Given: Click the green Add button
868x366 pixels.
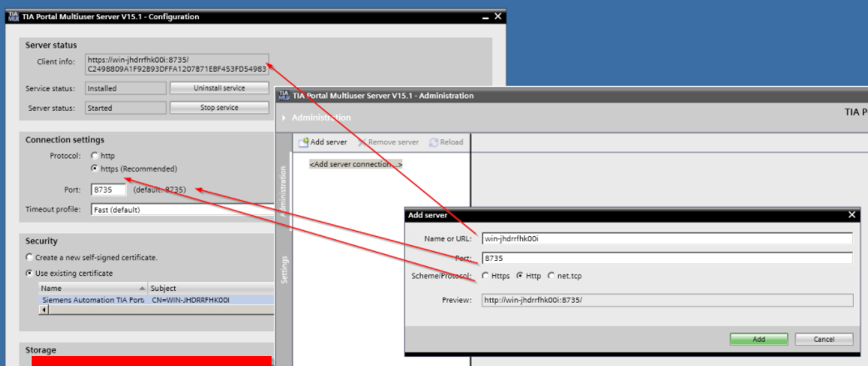Looking at the screenshot, I should [x=758, y=339].
